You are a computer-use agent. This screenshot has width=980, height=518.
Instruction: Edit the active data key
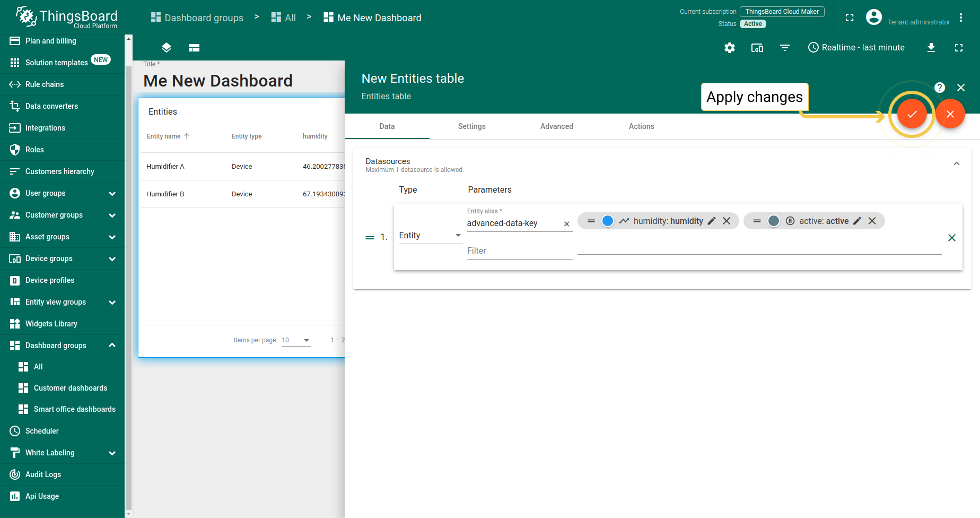click(x=857, y=221)
